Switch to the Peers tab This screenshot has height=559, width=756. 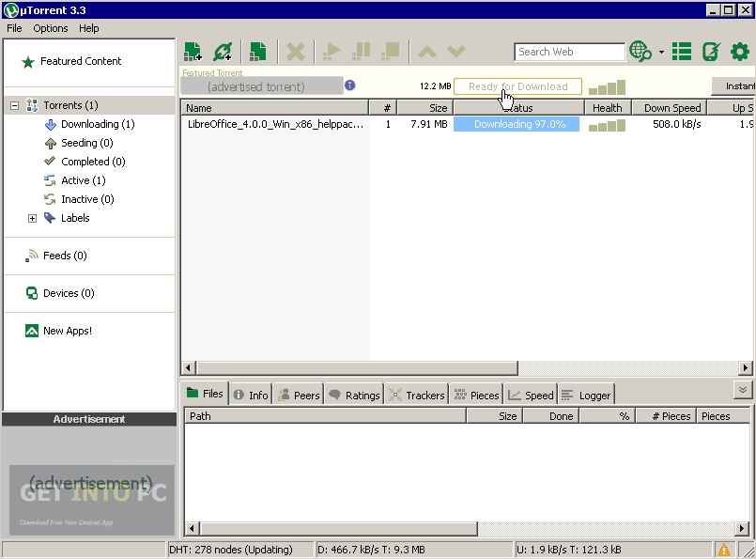(x=299, y=395)
